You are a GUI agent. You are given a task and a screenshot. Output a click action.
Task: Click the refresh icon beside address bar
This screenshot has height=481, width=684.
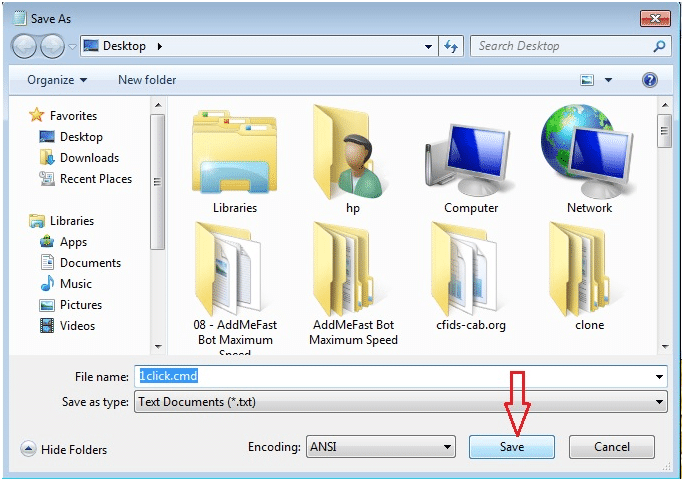pyautogui.click(x=451, y=46)
